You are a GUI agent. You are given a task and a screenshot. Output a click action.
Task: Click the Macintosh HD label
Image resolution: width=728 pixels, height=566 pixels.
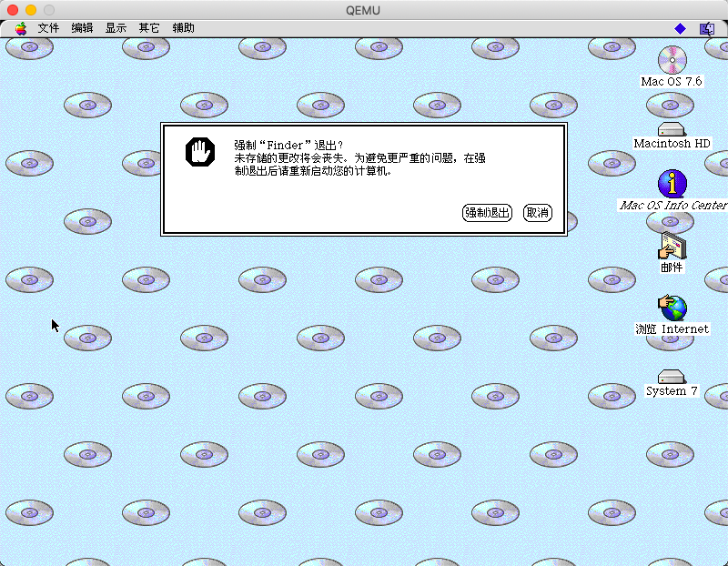(672, 144)
